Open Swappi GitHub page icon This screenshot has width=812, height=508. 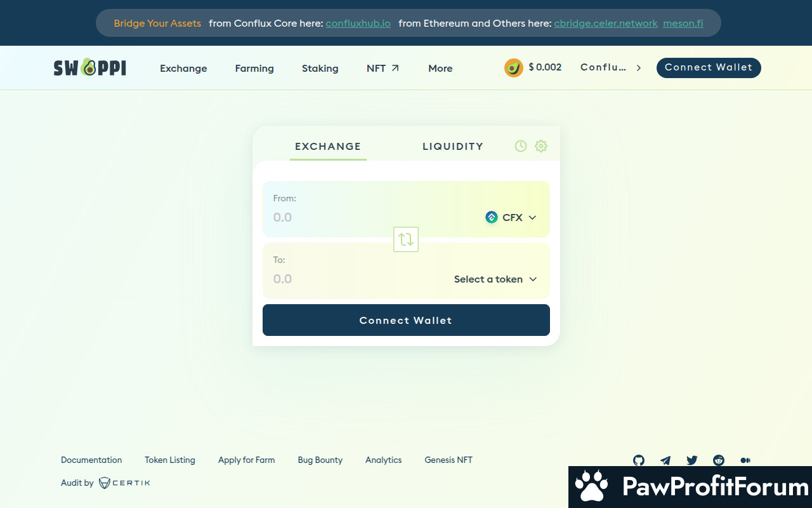pyautogui.click(x=639, y=460)
